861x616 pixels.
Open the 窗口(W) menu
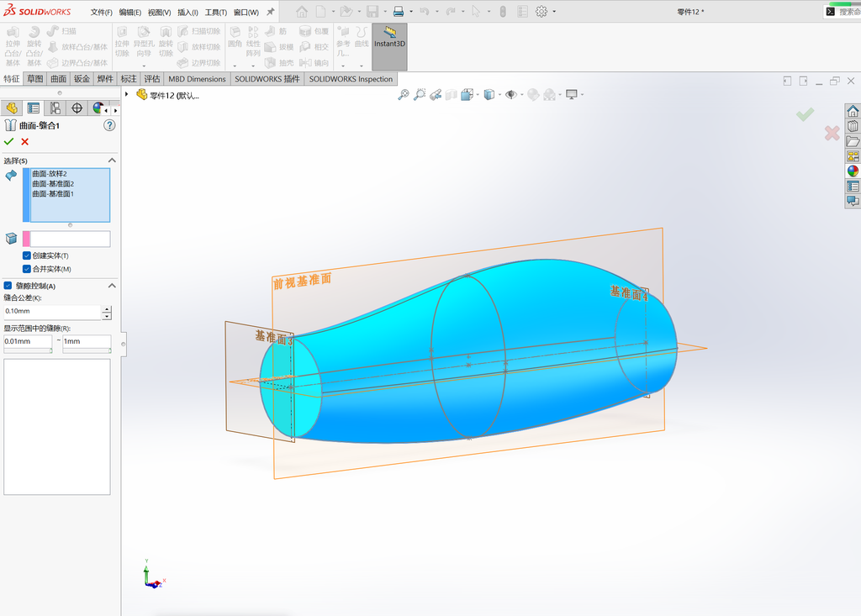click(246, 12)
